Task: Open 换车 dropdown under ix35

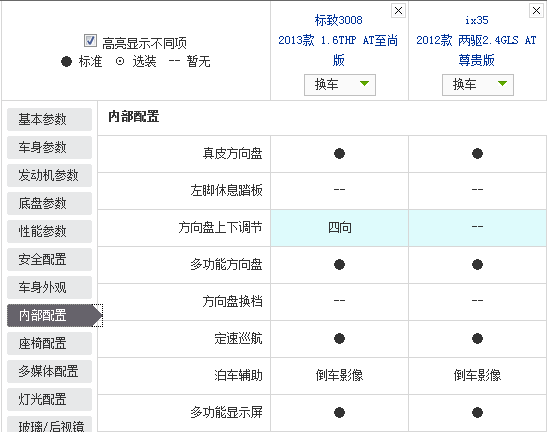Action: coord(478,84)
